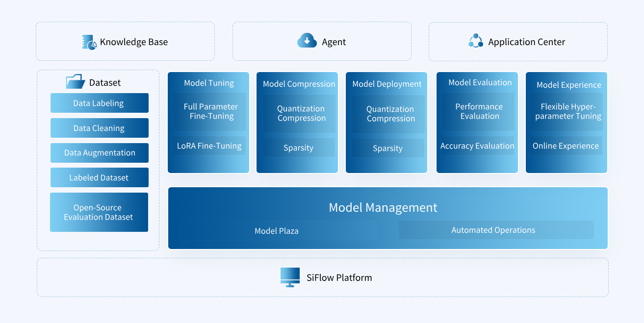
Task: Click Sparsity under Model Compression
Action: [x=298, y=148]
